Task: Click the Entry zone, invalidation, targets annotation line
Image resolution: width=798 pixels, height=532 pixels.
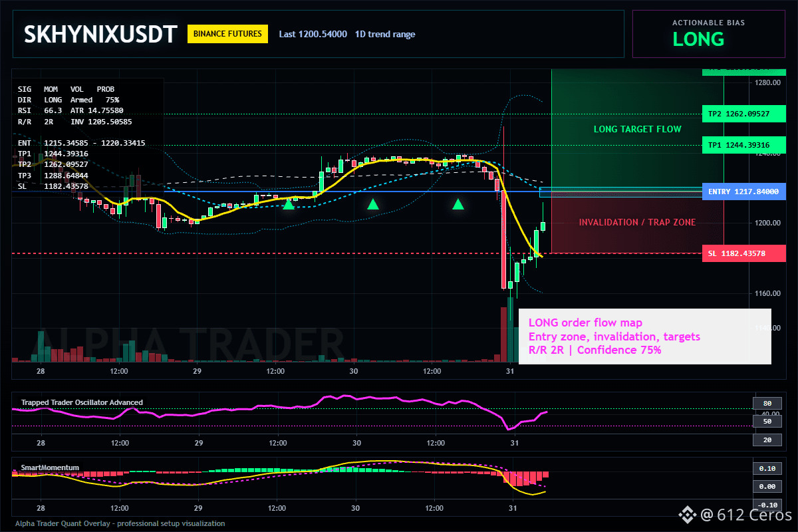Action: pyautogui.click(x=614, y=337)
